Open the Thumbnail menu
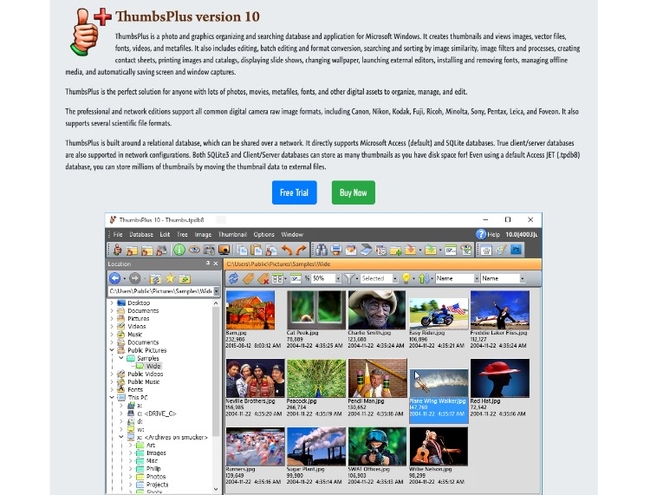The height and width of the screenshot is (495, 650). (x=232, y=234)
